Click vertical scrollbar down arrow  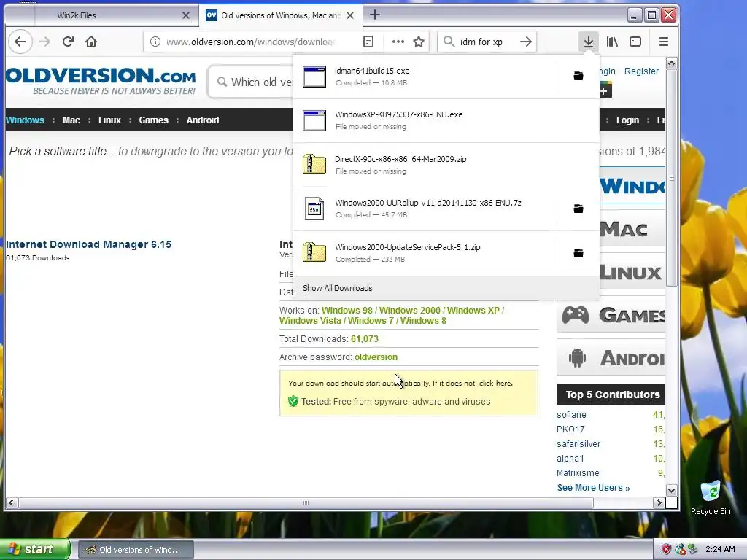pyautogui.click(x=671, y=490)
